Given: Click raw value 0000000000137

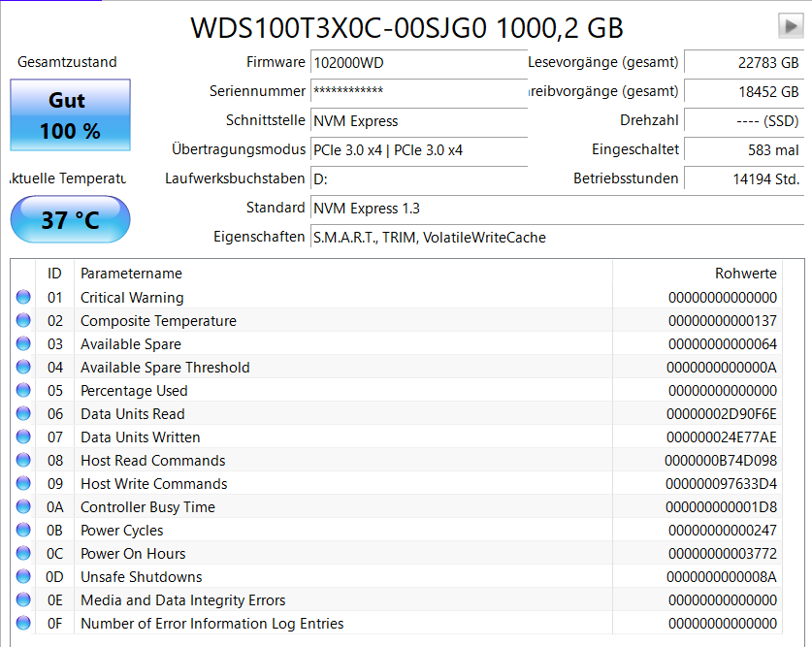Looking at the screenshot, I should [723, 321].
